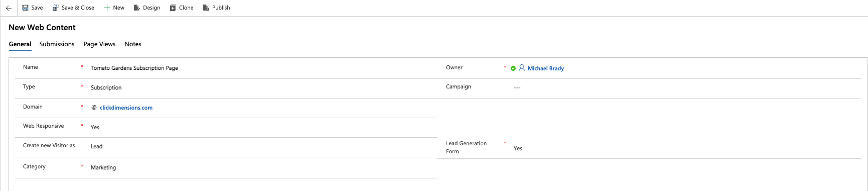
Task: Open the clickdimensions.com domain link
Action: (126, 108)
